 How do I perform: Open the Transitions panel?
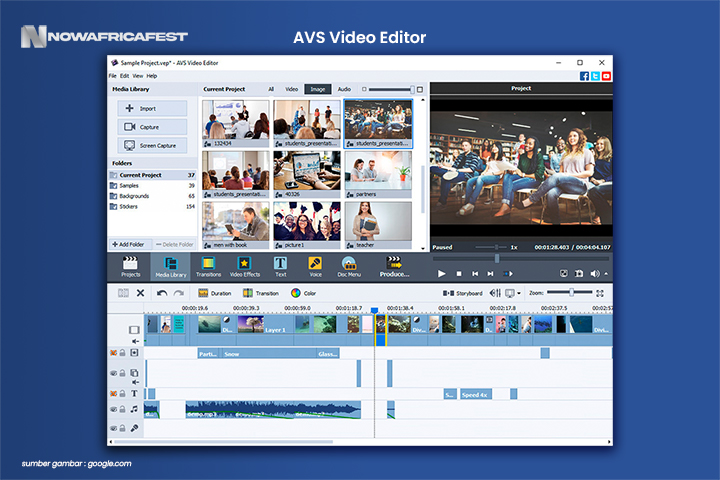[x=208, y=267]
